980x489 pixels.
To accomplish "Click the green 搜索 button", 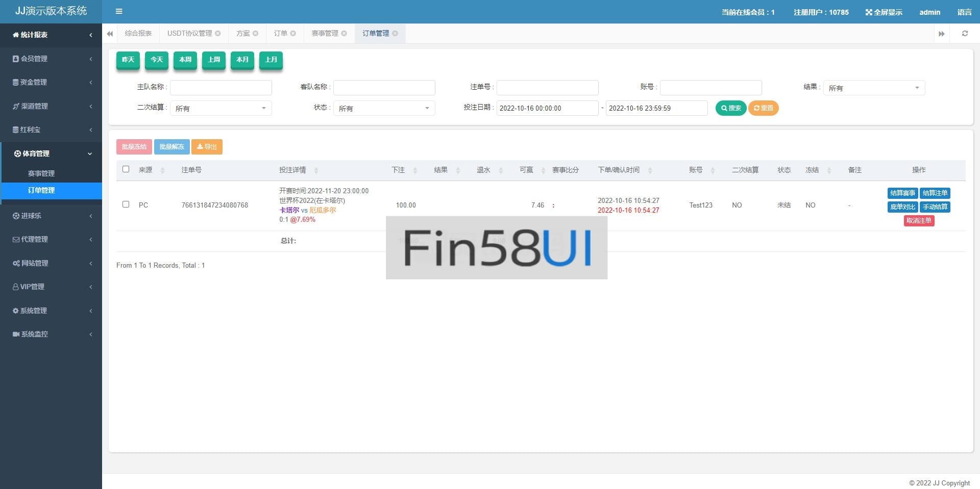I will 730,108.
